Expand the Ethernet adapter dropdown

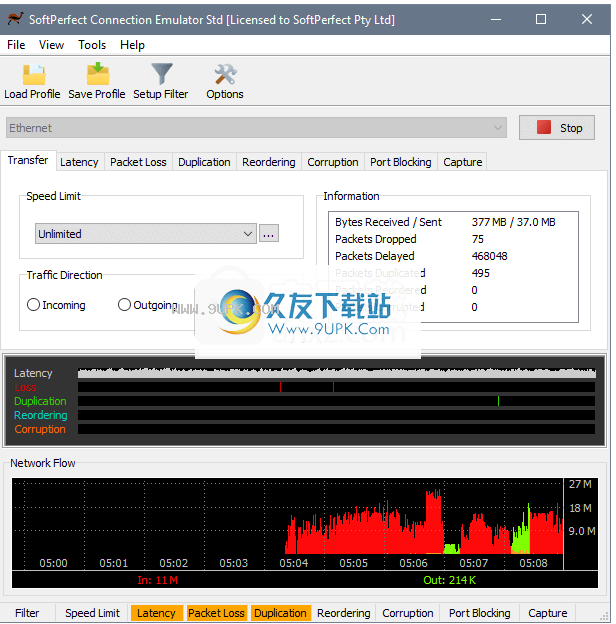click(x=256, y=128)
